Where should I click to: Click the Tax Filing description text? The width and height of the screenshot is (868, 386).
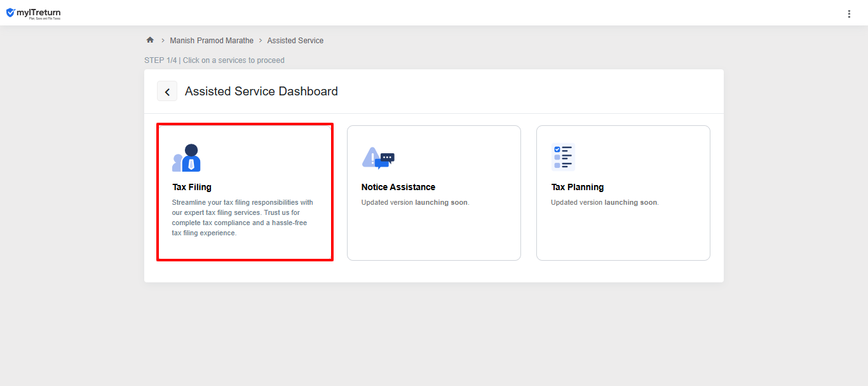(242, 217)
